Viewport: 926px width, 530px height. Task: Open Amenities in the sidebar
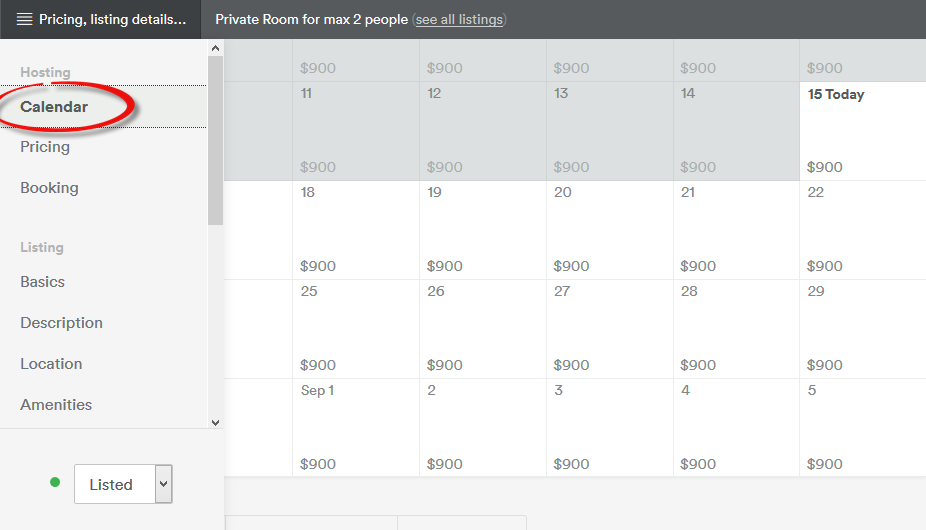56,405
